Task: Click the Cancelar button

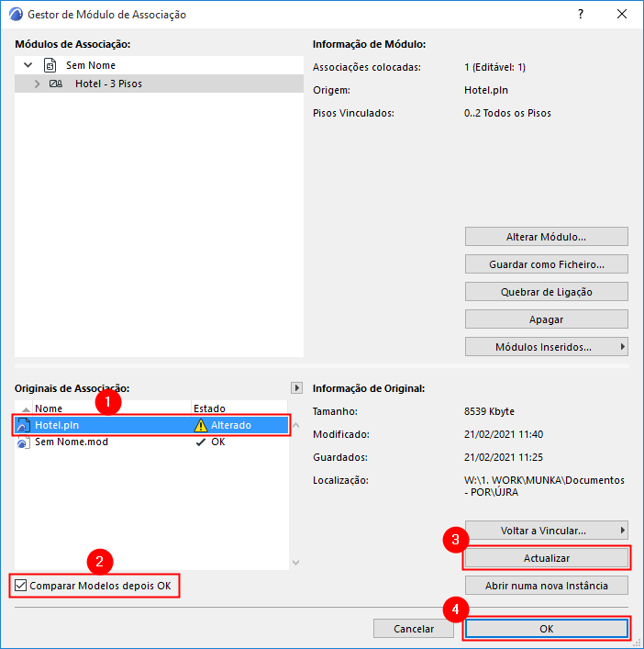Action: tap(413, 629)
